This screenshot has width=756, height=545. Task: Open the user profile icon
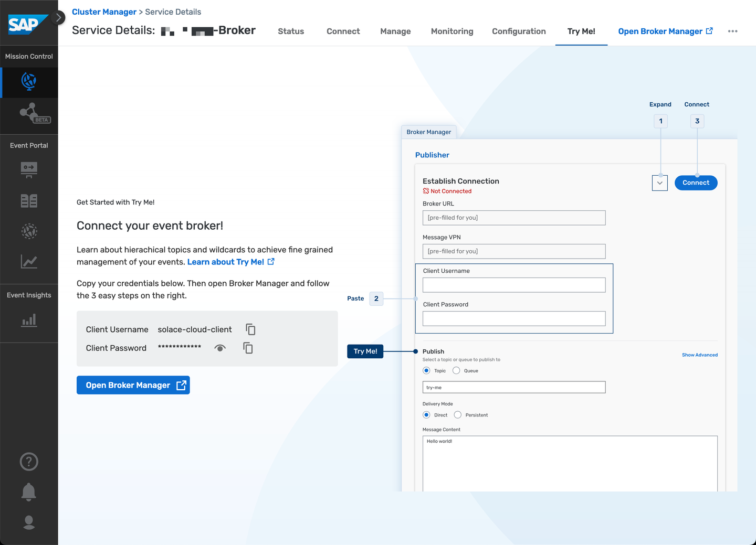click(29, 522)
